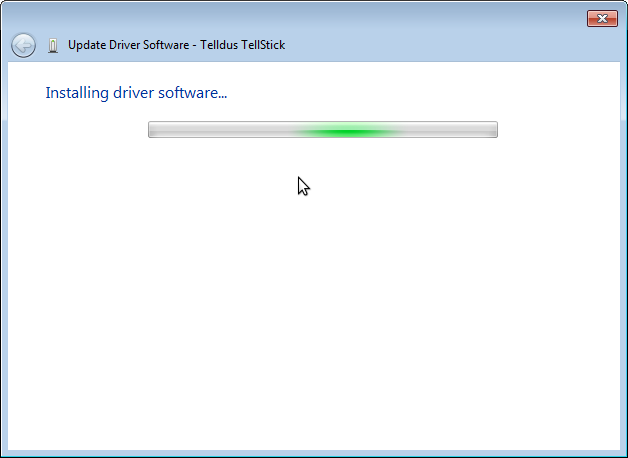
Task: Click the 'Update Driver Software - Telldus TellStick' title
Action: coord(177,45)
